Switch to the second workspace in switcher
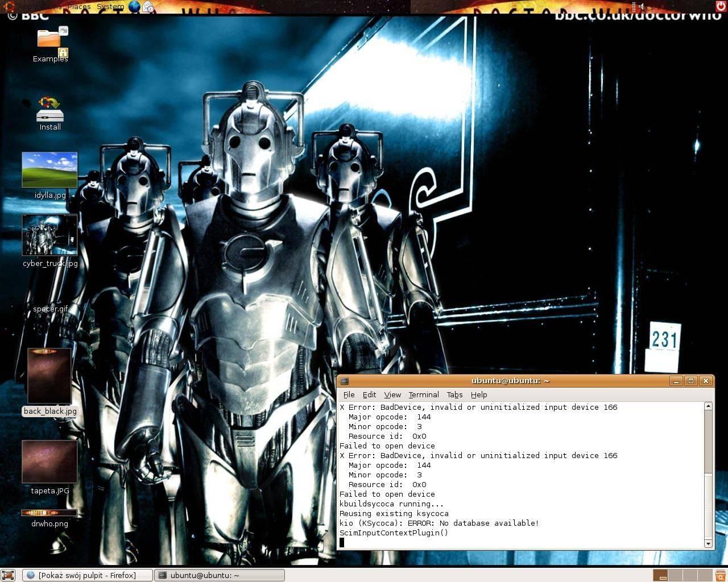The height and width of the screenshot is (582, 728). (x=676, y=575)
